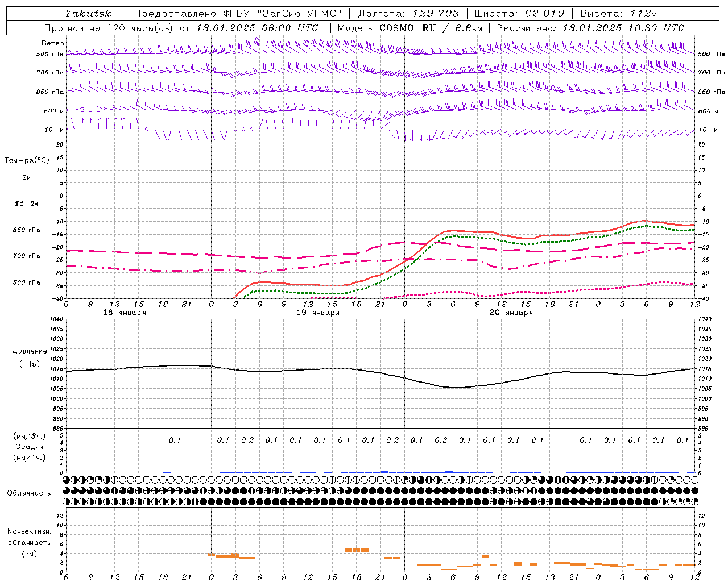Click the 'Долгота: 129.703' longitude field
The image size is (728, 582).
(x=408, y=14)
